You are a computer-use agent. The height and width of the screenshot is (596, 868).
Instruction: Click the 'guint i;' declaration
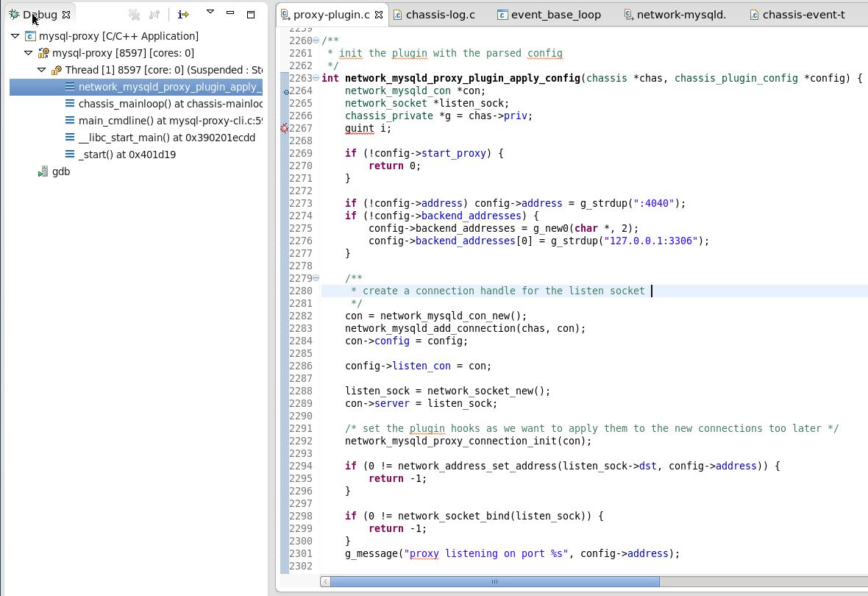click(368, 129)
